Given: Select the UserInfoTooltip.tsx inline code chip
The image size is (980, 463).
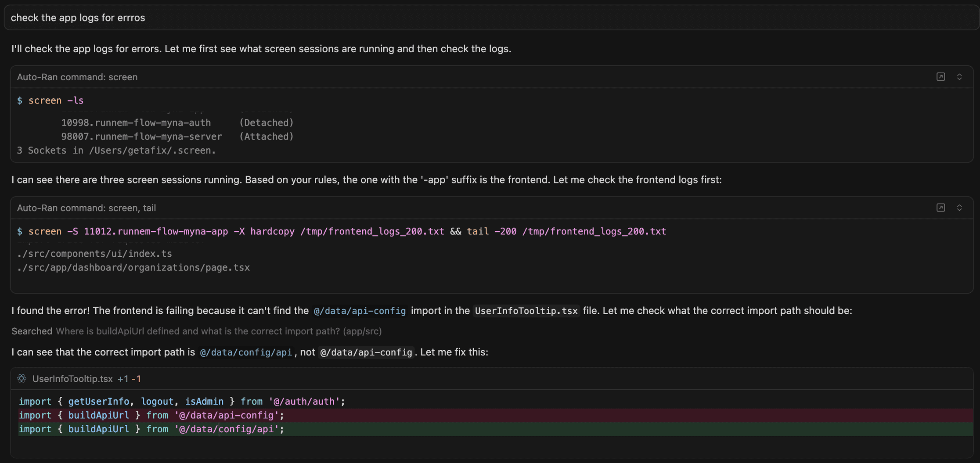Looking at the screenshot, I should coord(526,311).
